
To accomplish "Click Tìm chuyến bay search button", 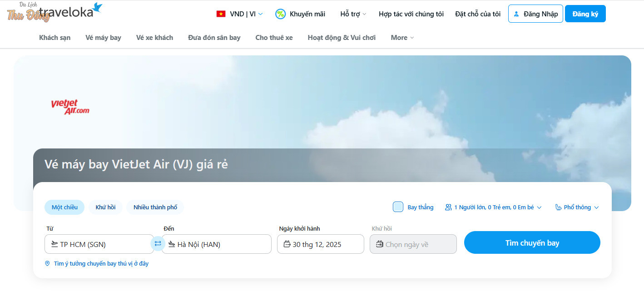I will 532,243.
